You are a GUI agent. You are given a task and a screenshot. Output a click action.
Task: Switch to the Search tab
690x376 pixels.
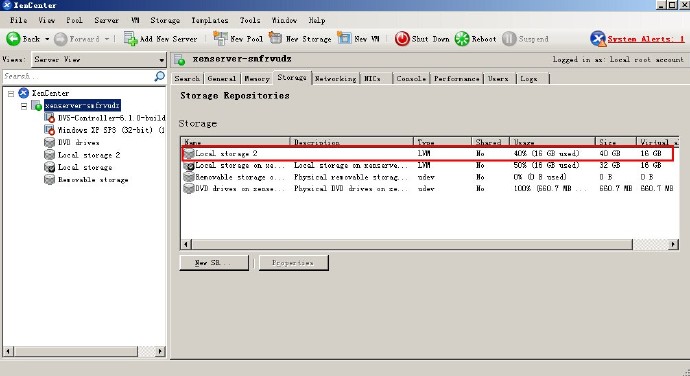[187, 78]
